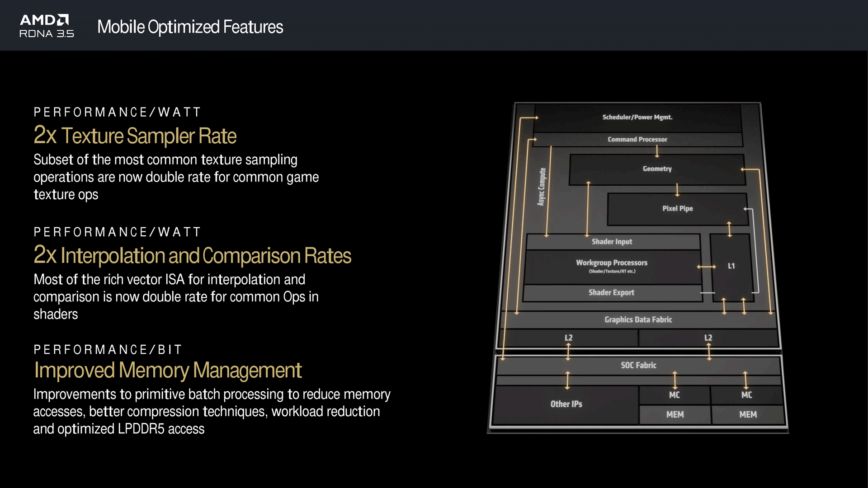Screen dimensions: 868x488
Task: Click the Improved Memory Management heading
Action: 168,371
